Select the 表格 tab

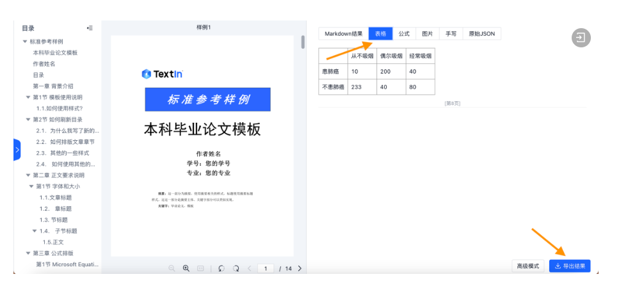[381, 34]
